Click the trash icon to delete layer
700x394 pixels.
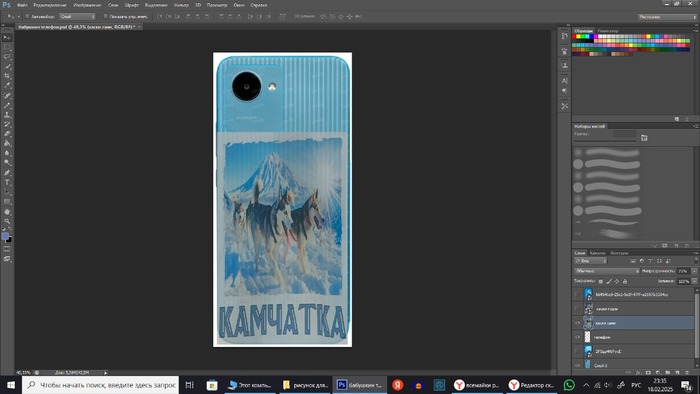687,372
